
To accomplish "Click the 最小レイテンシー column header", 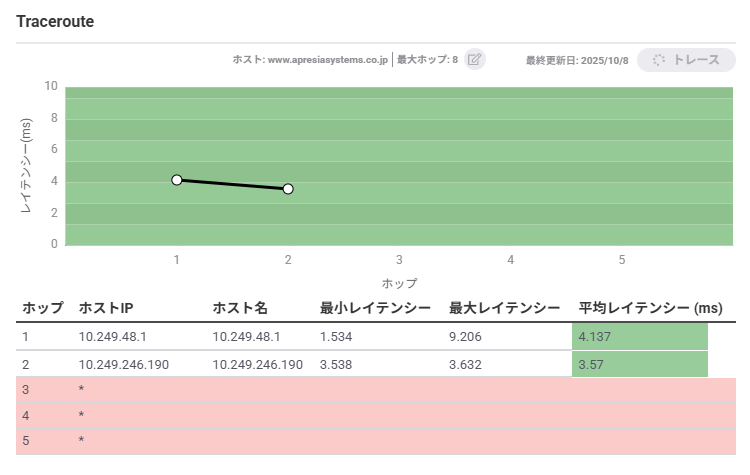I will click(374, 308).
